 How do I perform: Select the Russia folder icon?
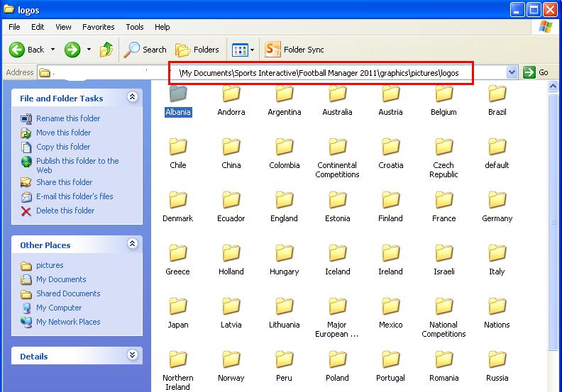(497, 359)
